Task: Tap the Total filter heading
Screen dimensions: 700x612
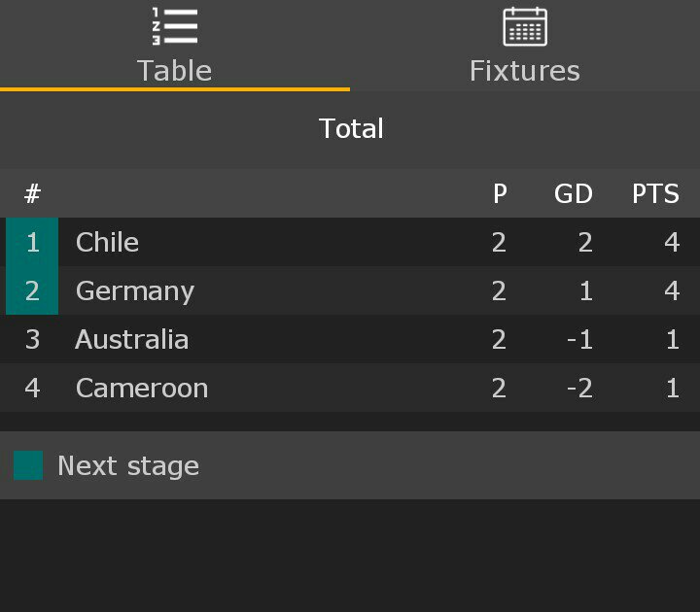Action: (351, 129)
